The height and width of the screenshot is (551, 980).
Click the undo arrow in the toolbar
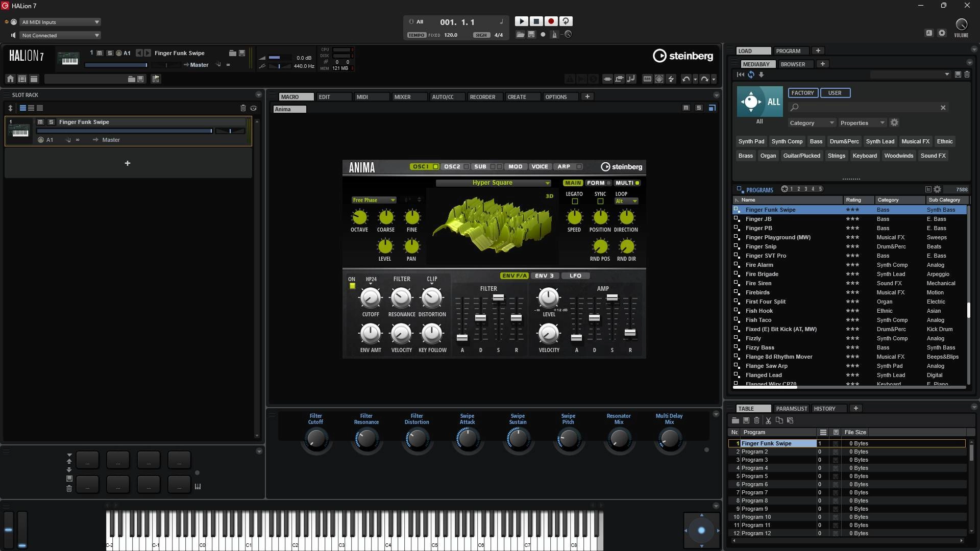[686, 79]
